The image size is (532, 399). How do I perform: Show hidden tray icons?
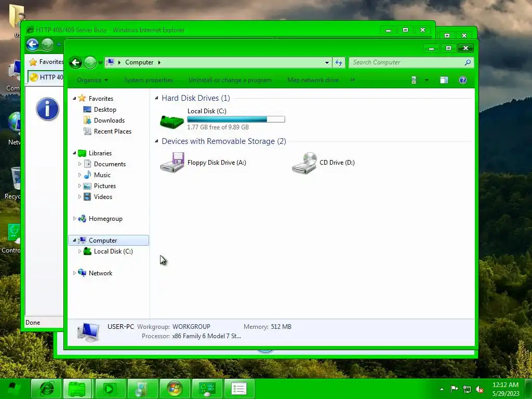(442, 389)
